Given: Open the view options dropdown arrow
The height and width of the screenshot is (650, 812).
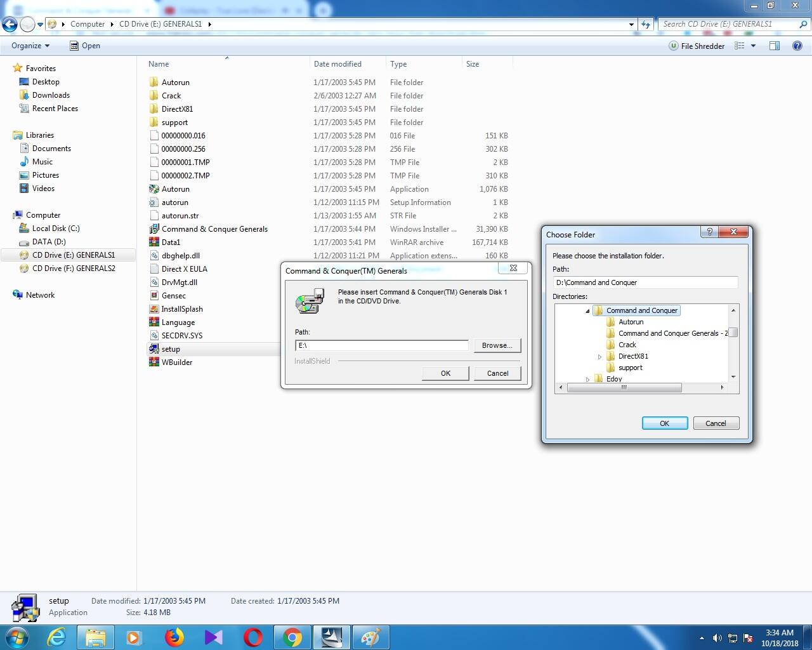Looking at the screenshot, I should point(754,46).
